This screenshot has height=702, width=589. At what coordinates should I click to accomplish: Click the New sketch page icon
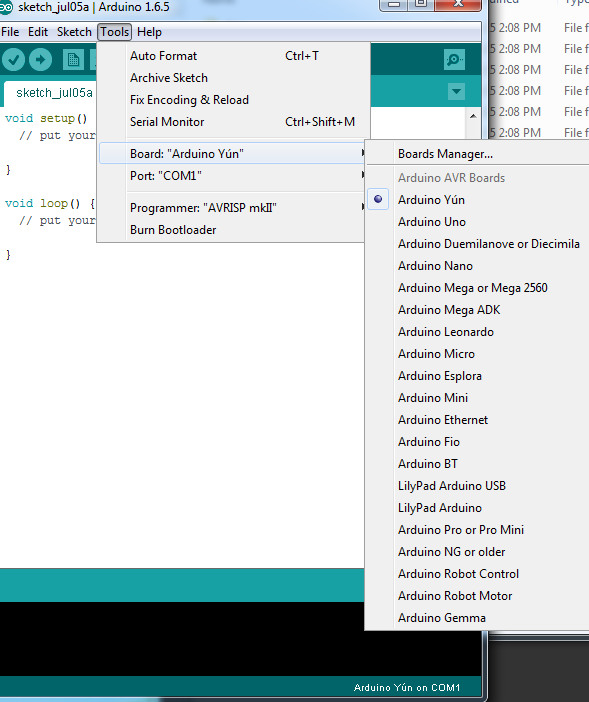click(x=73, y=60)
